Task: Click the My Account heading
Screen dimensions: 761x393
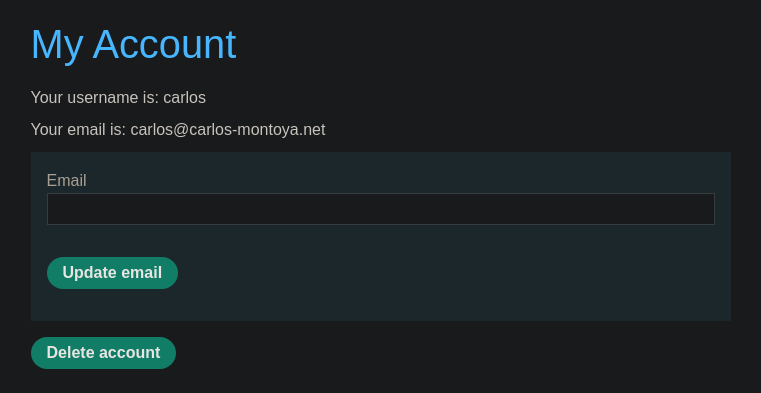Action: point(133,45)
